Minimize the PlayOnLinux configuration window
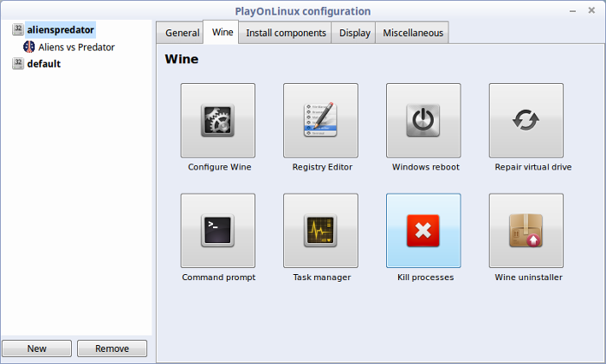 pos(573,11)
